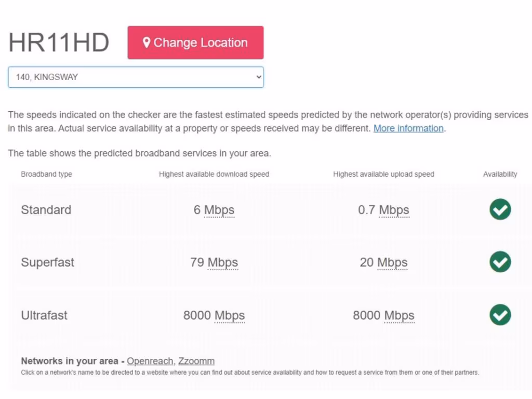This screenshot has width=532, height=399.
Task: Click Mbps abbreviation in Superfast upload speed
Action: 392,262
